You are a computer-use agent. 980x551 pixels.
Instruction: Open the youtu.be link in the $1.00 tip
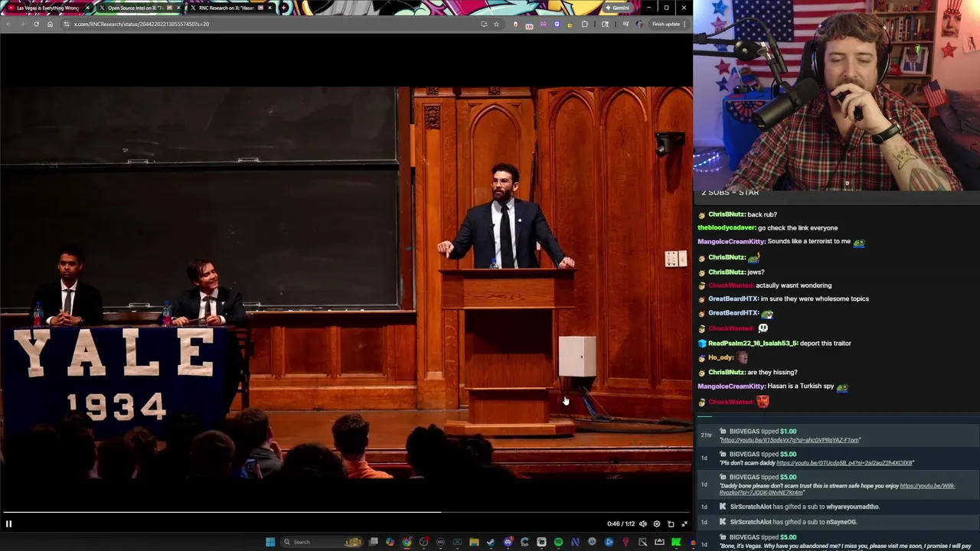coord(790,440)
